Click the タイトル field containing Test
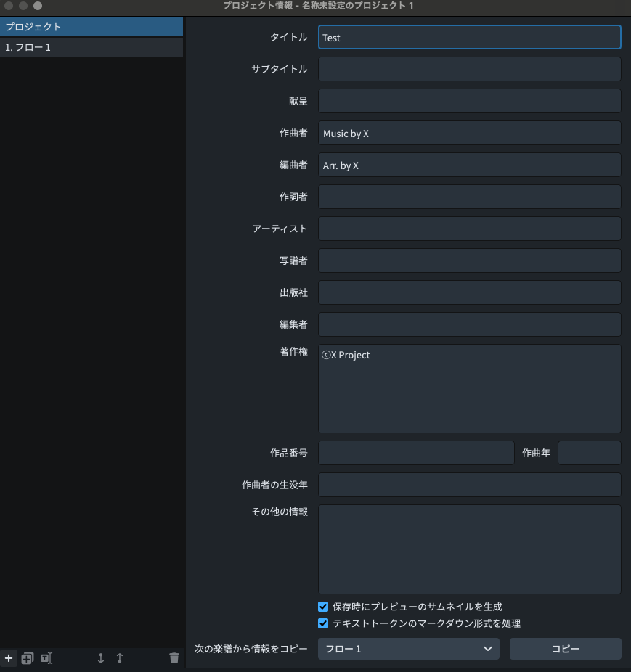The image size is (631, 672). coord(469,38)
